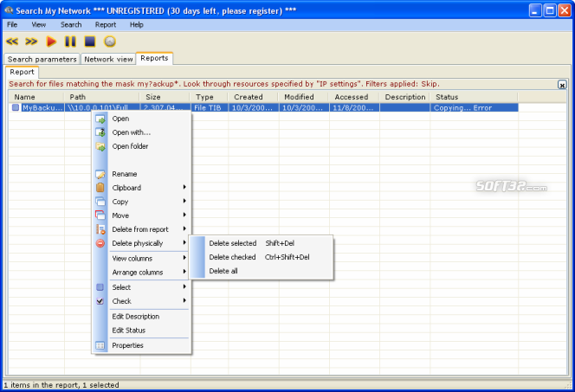
Task: Click the next report double-arrow icon
Action: click(31, 42)
